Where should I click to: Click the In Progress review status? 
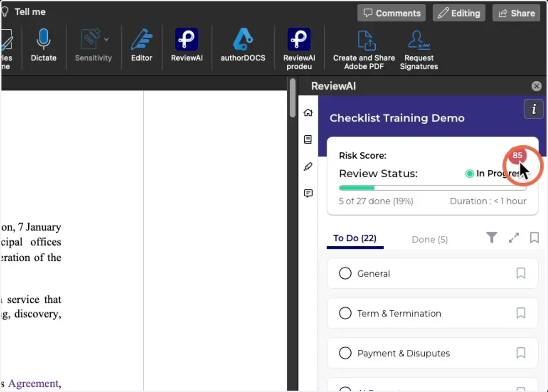tap(497, 174)
